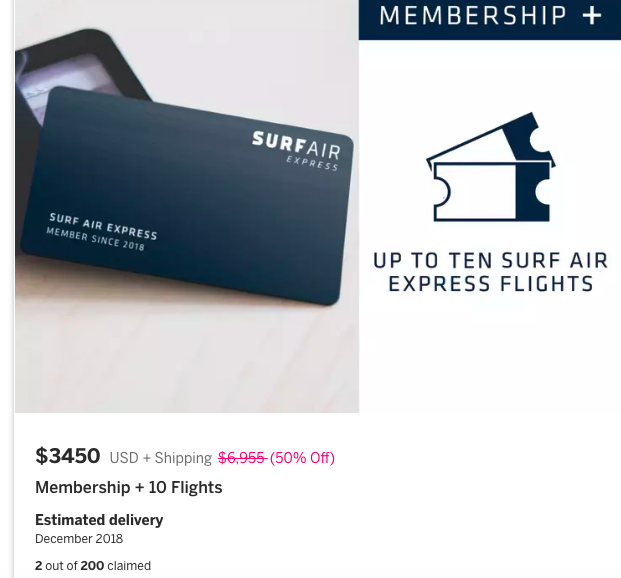Select the $3450 perk price
This screenshot has height=578, width=621.
[68, 457]
